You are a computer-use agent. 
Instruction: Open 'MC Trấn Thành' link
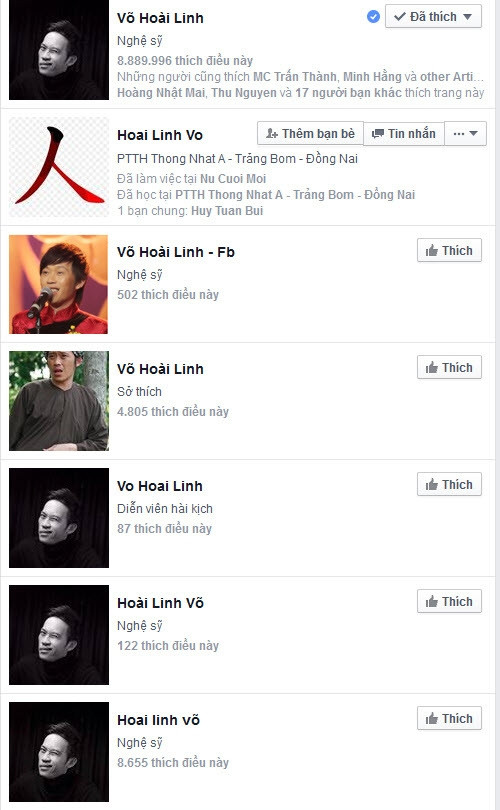[294, 77]
